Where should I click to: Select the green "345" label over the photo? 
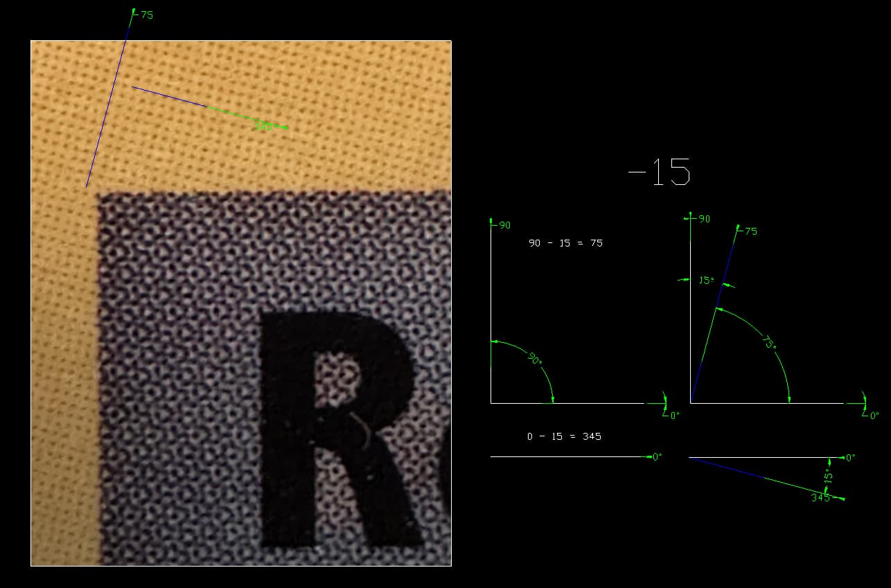(264, 126)
